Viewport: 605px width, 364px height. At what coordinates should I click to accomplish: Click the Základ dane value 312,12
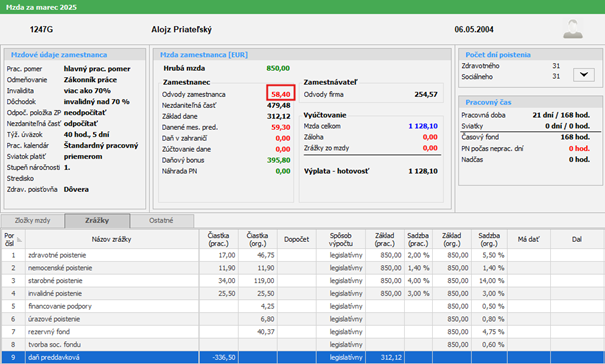(x=279, y=116)
